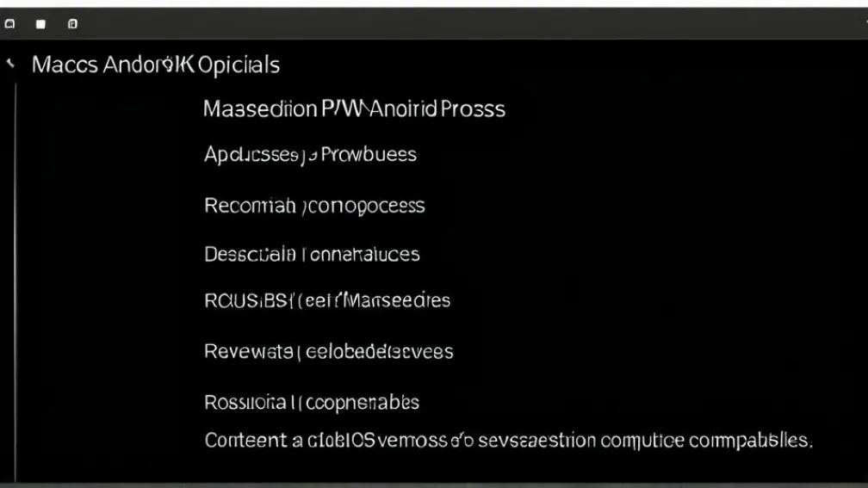This screenshot has height=488, width=868.
Task: Select the Maccs Andor IK Opicials heading
Action: tap(155, 65)
